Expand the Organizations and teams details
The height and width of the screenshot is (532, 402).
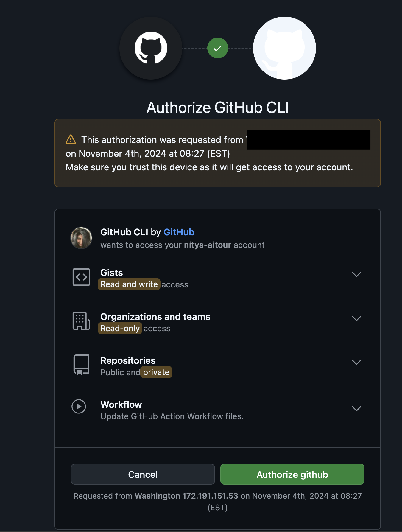tap(356, 318)
